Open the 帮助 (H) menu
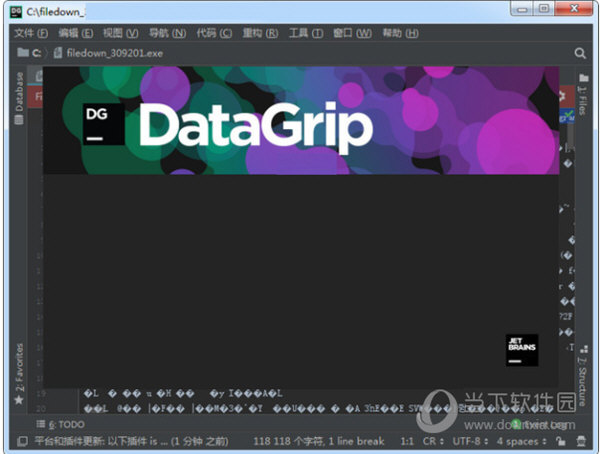Viewport: 600px width, 454px height. (400, 33)
